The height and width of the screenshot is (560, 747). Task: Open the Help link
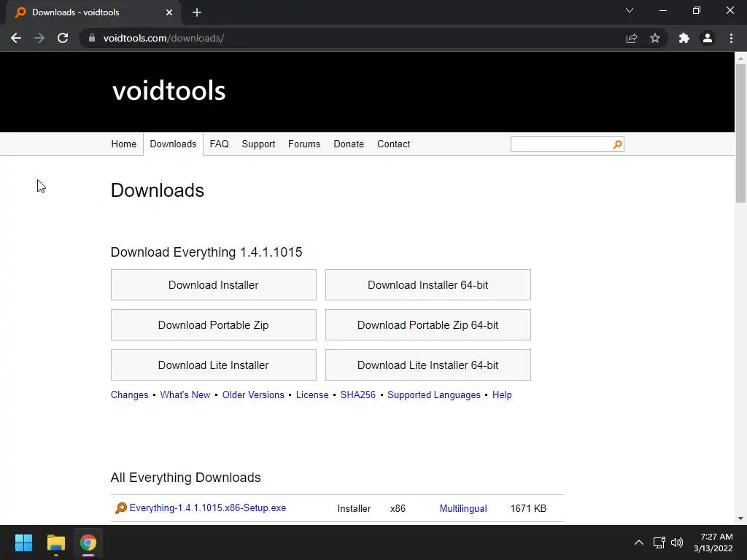click(502, 394)
